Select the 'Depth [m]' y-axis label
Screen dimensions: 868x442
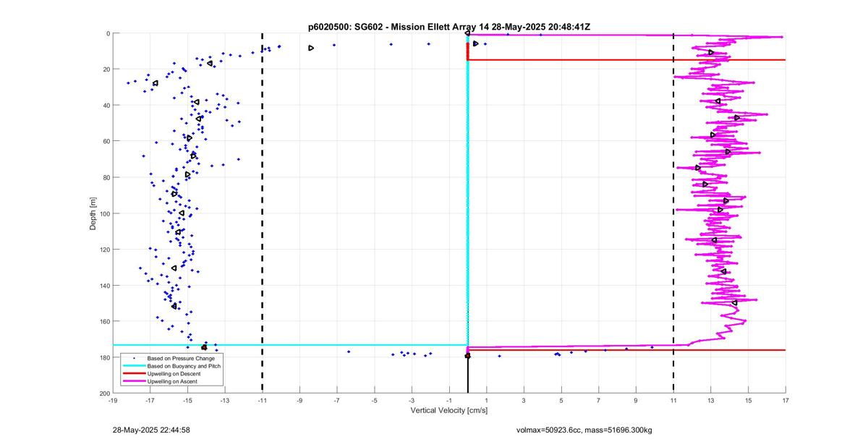[93, 213]
